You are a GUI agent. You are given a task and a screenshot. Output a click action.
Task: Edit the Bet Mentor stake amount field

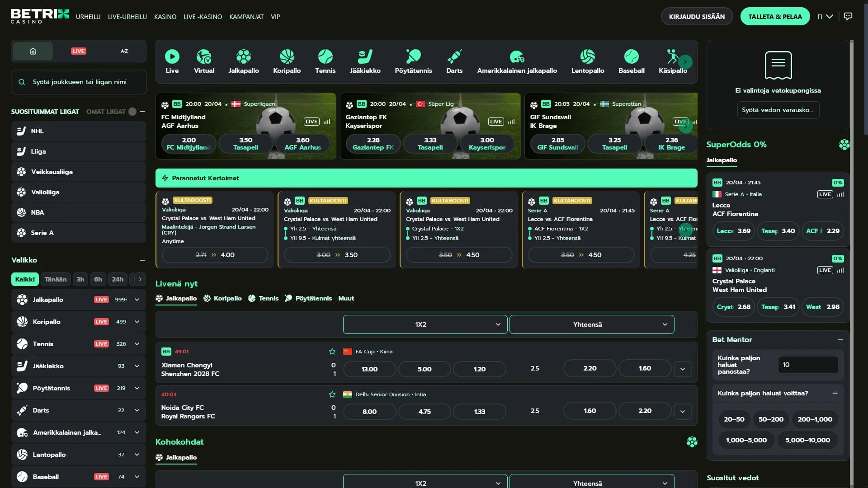808,365
